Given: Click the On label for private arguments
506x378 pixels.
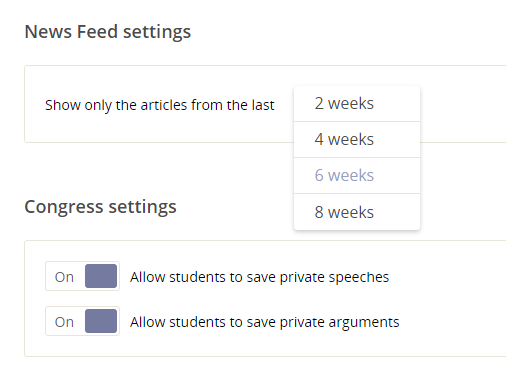Looking at the screenshot, I should pos(64,322).
